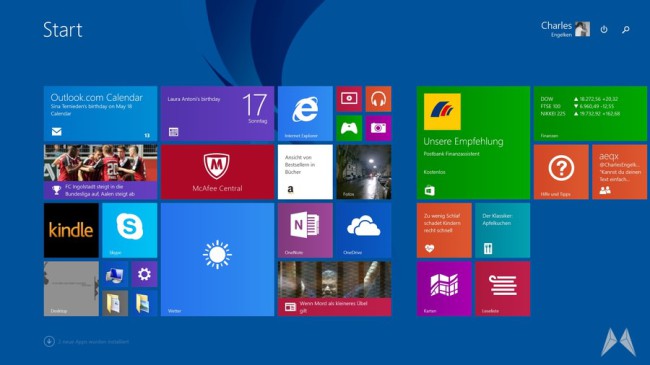Viewport: 650px width, 365px height.
Task: Open the Fotos tile
Action: [364, 172]
